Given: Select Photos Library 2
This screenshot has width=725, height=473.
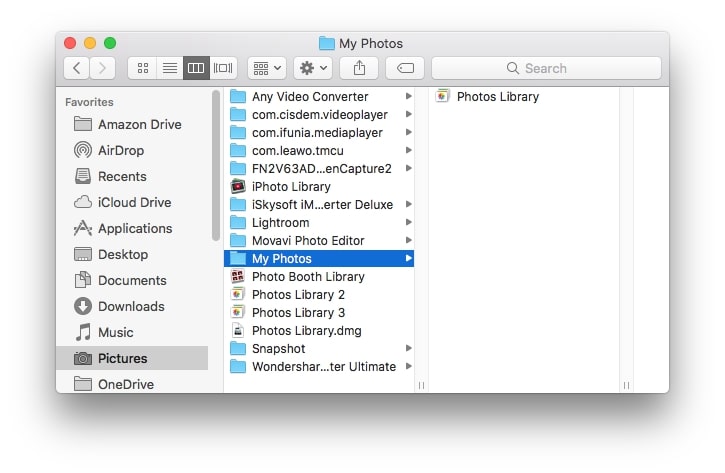Looking at the screenshot, I should 319,295.
